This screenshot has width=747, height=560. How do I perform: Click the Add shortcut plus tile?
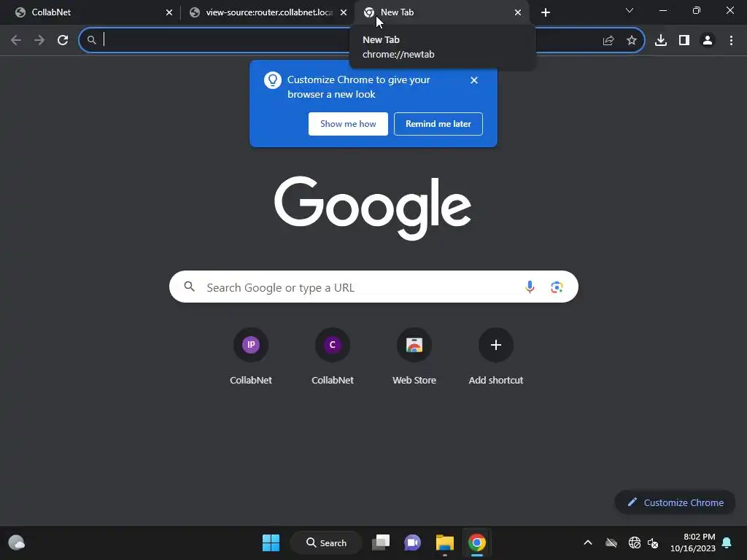click(496, 357)
